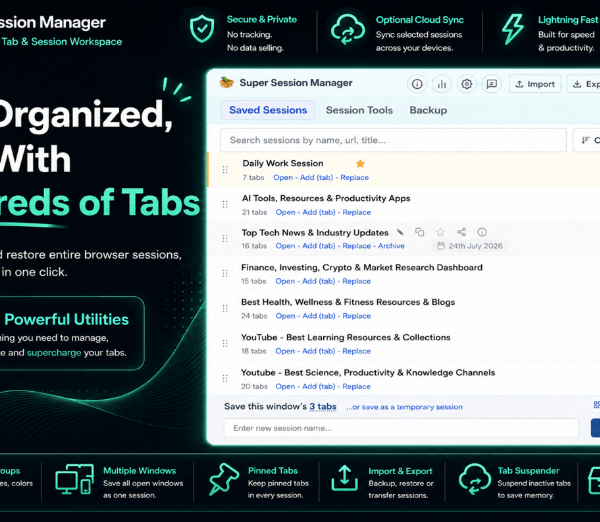Open the Daily Work Session tabs
Viewport: 600px width, 522px height.
coord(283,178)
